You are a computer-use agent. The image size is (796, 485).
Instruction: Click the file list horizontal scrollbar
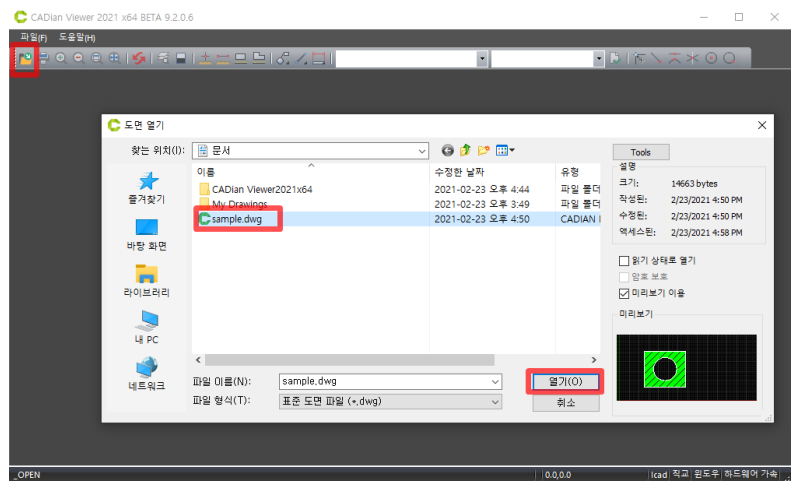[x=349, y=360]
